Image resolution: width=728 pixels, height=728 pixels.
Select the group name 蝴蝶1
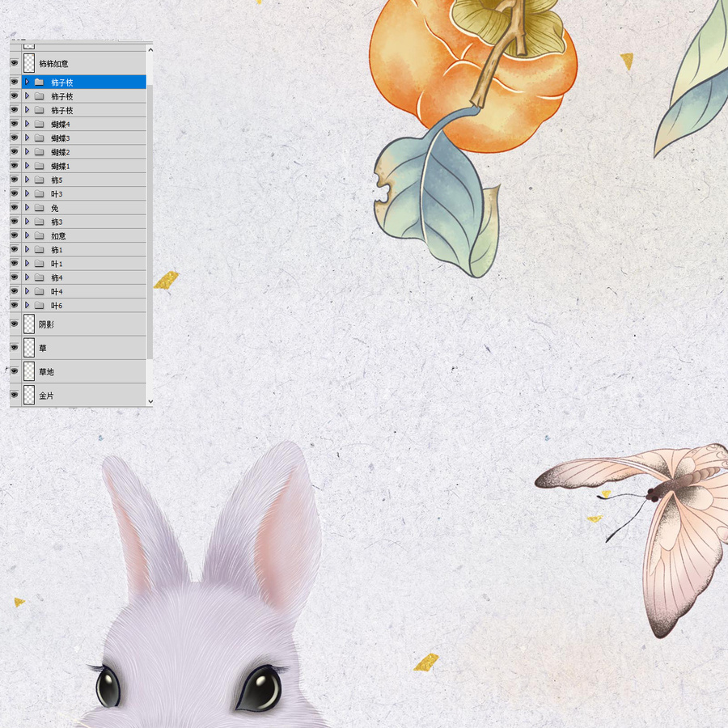coord(61,166)
